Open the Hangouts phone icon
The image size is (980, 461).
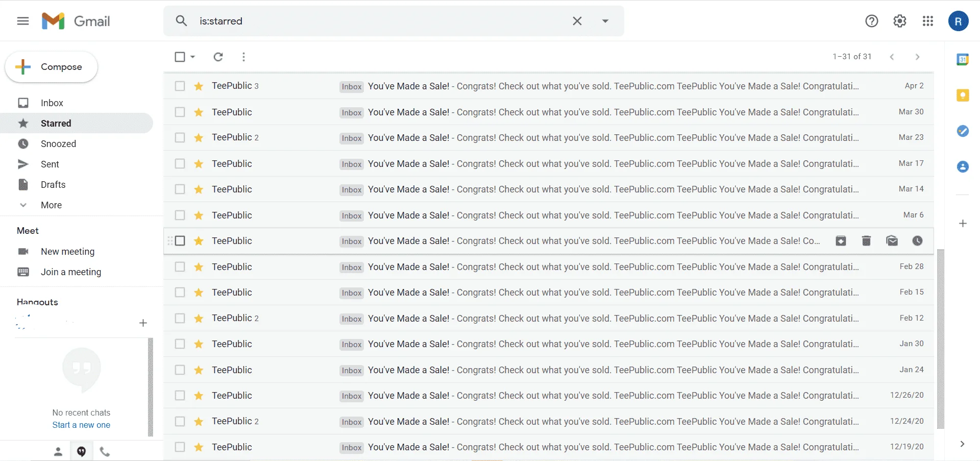[x=105, y=452]
